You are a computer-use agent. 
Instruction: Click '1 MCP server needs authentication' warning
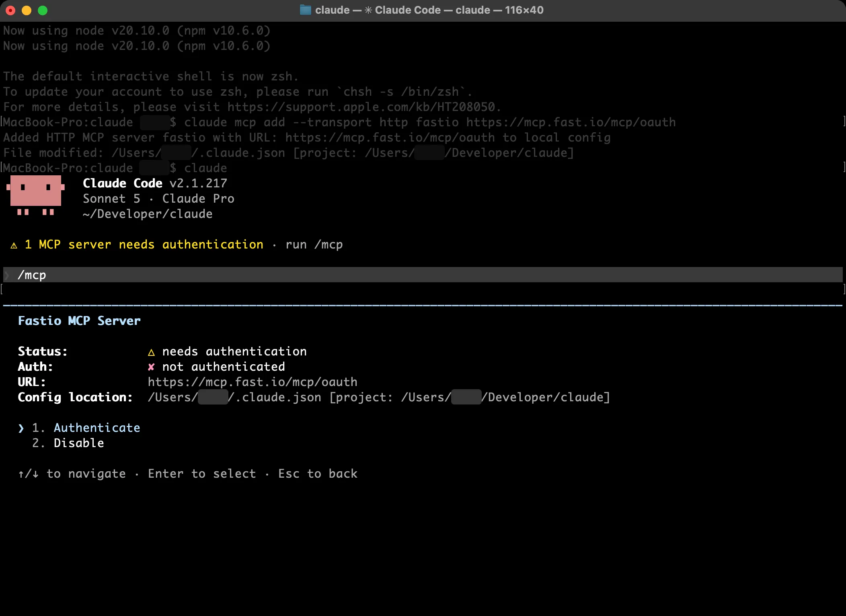coord(144,244)
